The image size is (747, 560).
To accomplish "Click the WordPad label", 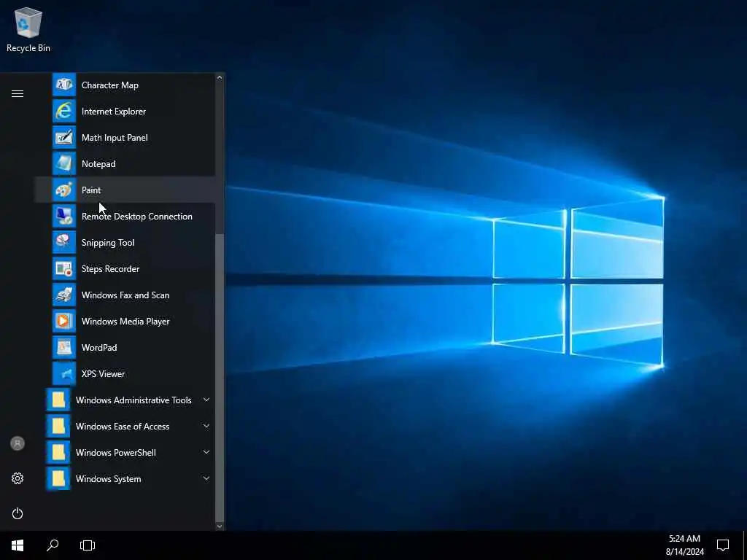I will (x=99, y=348).
